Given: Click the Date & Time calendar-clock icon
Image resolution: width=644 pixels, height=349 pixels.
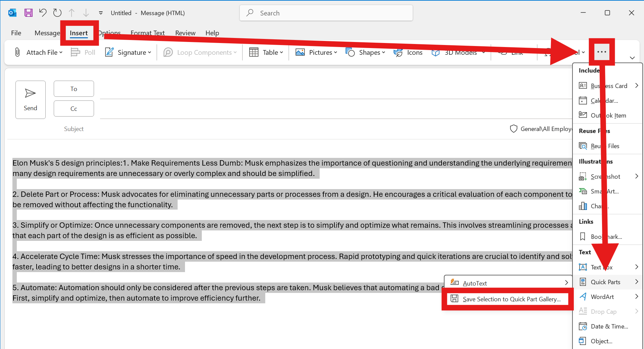Looking at the screenshot, I should pos(583,326).
